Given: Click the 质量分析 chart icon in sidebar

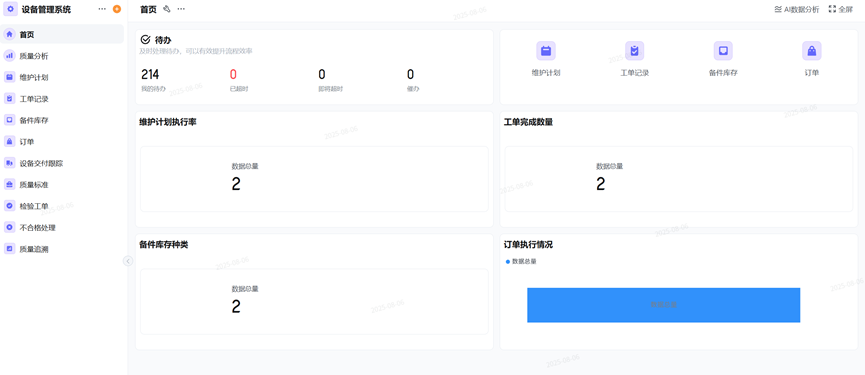Looking at the screenshot, I should pyautogui.click(x=9, y=56).
